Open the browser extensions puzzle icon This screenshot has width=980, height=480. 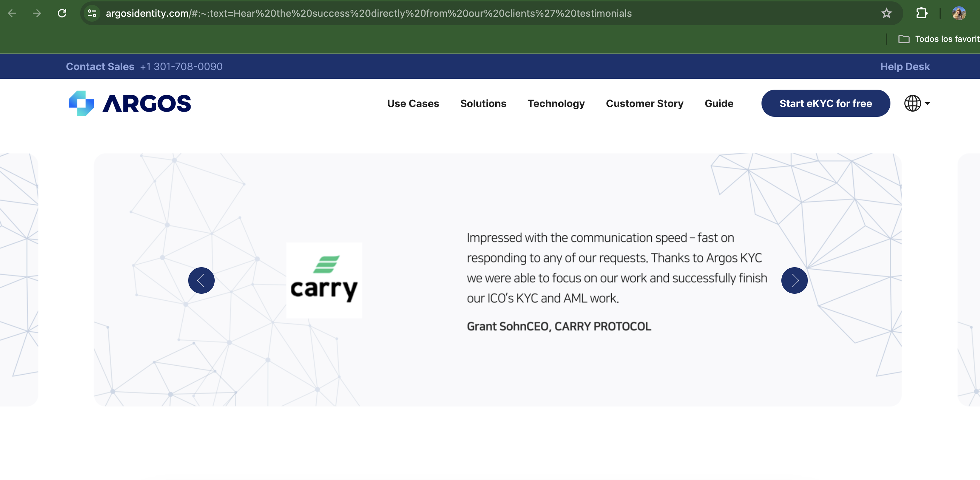tap(921, 13)
